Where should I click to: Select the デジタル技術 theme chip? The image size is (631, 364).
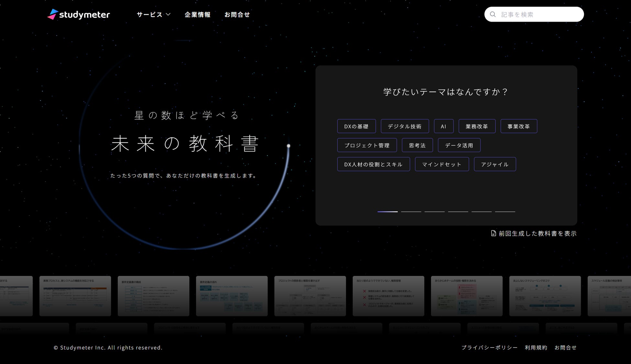[x=404, y=126]
